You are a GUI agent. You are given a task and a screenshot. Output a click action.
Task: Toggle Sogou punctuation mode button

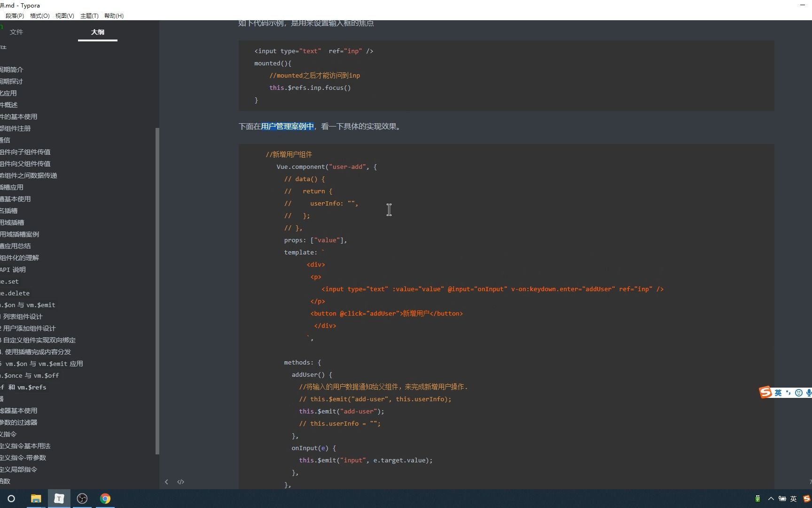pyautogui.click(x=788, y=393)
